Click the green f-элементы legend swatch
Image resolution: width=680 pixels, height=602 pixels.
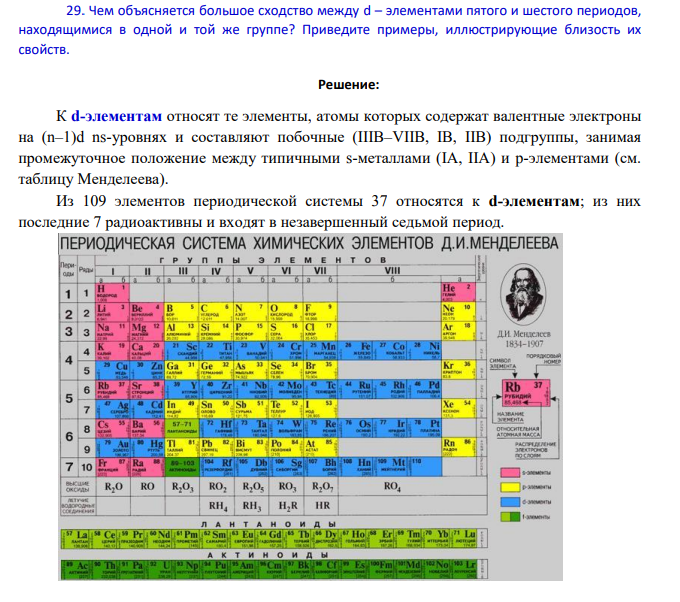(x=510, y=517)
